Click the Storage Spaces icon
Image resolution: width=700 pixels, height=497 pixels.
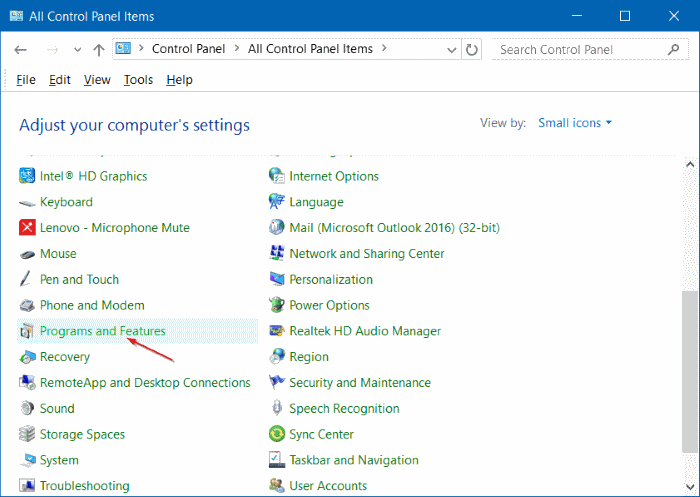point(27,434)
